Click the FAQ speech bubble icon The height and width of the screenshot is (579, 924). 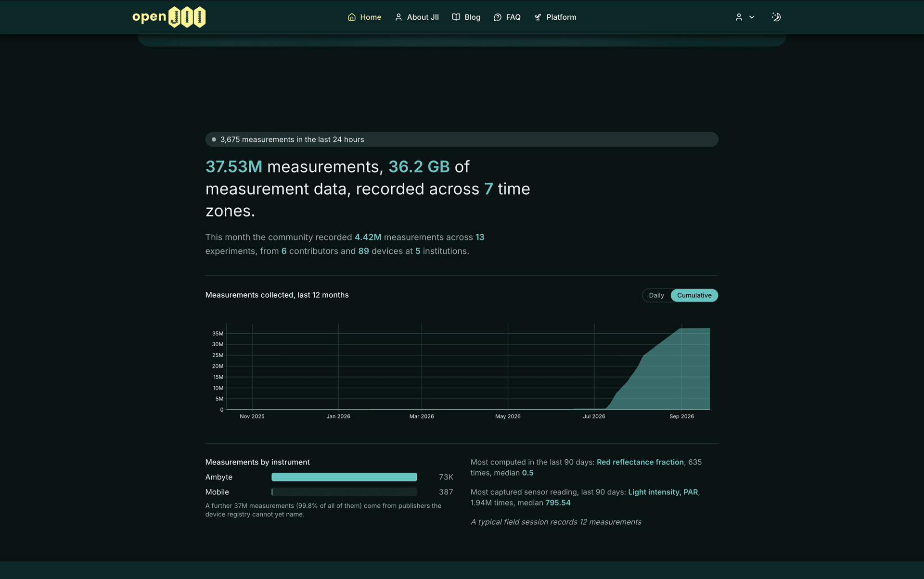click(498, 17)
